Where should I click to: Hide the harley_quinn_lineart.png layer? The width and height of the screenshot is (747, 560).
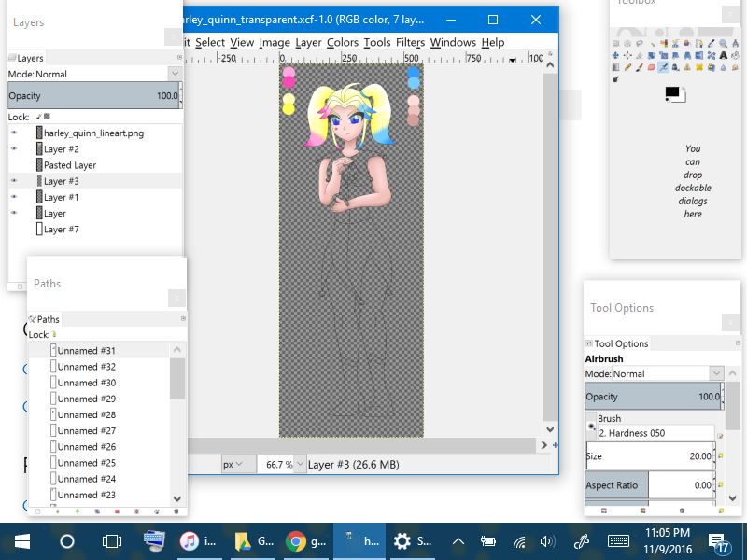point(14,133)
